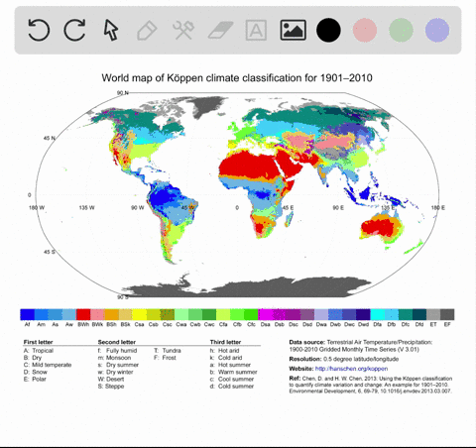The height and width of the screenshot is (448, 476).
Task: Click the '90 N' latitude label
Action: [x=123, y=93]
